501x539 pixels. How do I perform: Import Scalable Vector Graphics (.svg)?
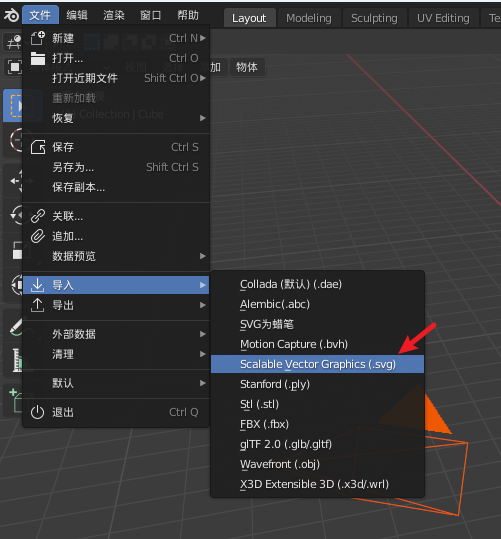pyautogui.click(x=317, y=364)
